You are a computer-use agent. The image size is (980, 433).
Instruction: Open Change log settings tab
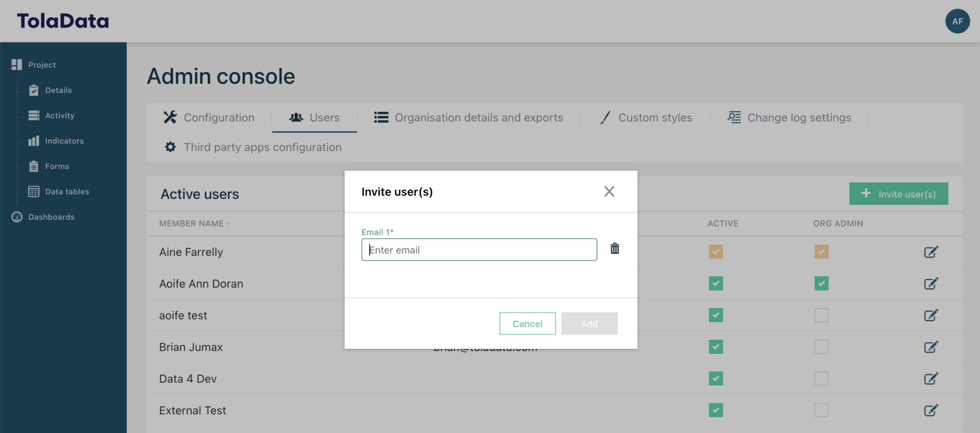coord(789,118)
